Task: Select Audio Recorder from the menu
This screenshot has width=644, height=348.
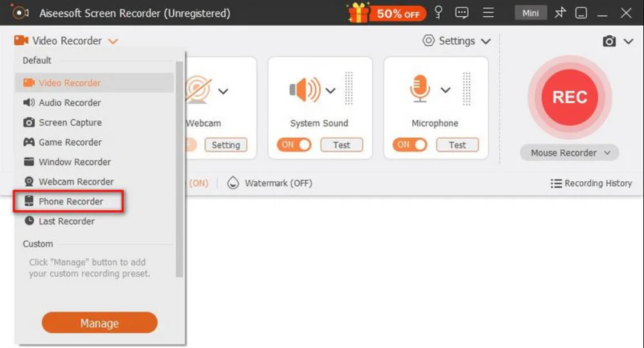Action: click(x=95, y=102)
